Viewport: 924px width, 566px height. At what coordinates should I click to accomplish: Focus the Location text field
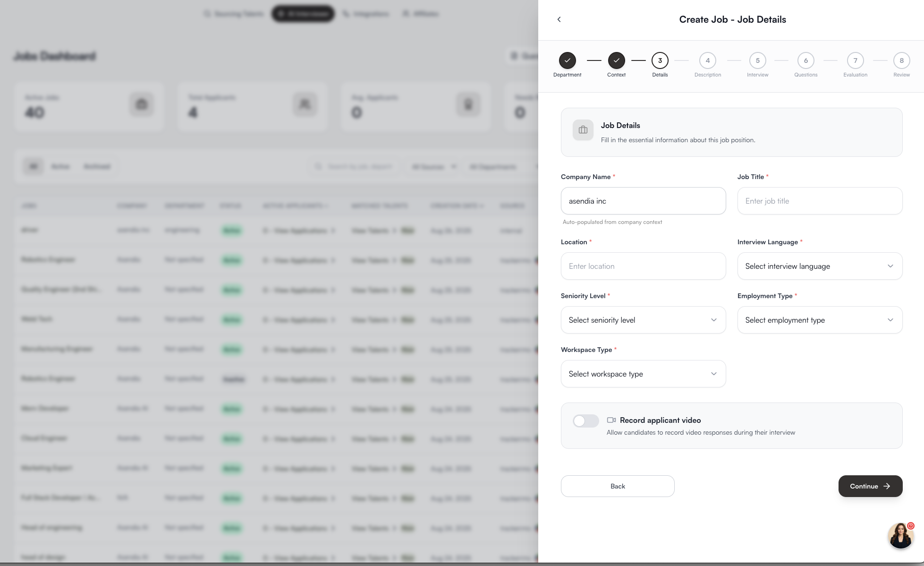coord(643,266)
